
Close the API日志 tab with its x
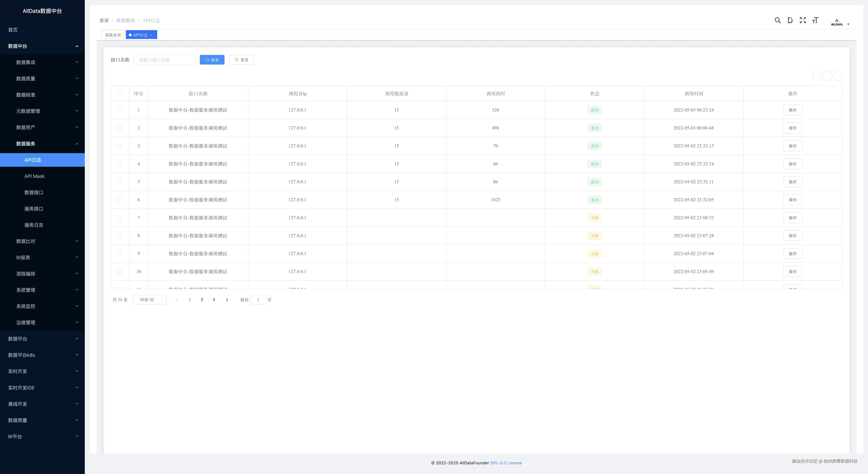click(x=152, y=35)
